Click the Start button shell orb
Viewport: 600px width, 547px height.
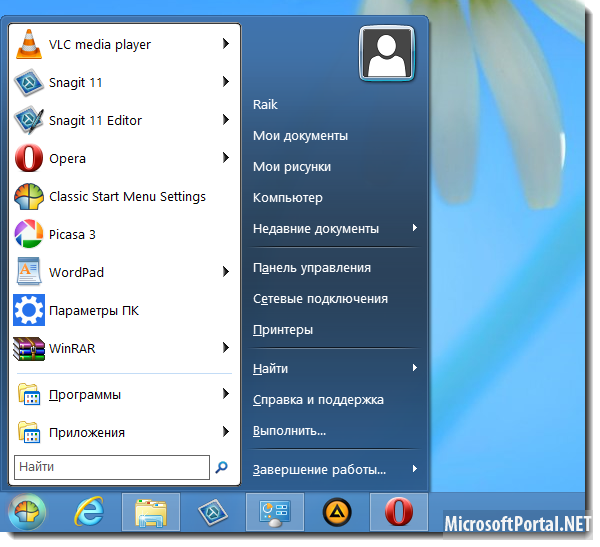(x=27, y=512)
